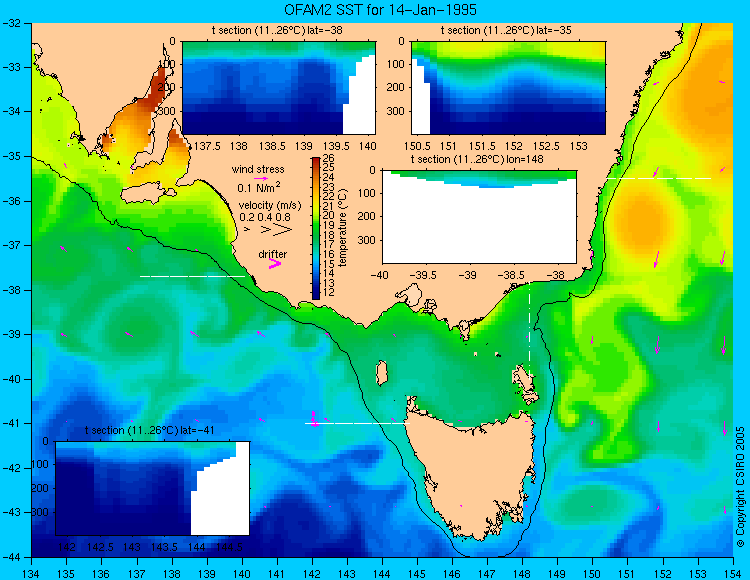
Task: Click the rotated "temperature (°C)" colorbar label
Action: (343, 228)
